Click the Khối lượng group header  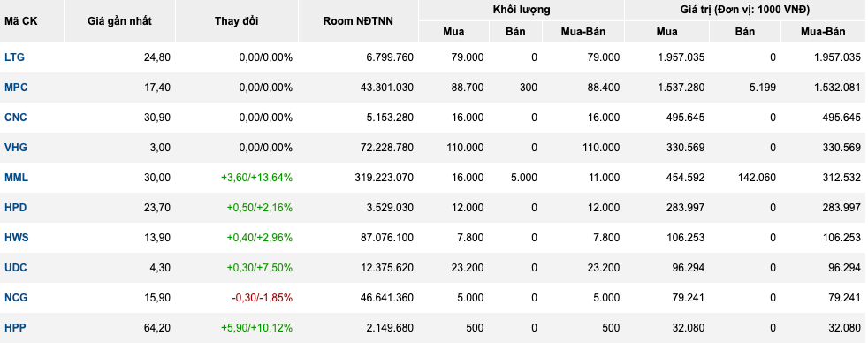pyautogui.click(x=522, y=10)
